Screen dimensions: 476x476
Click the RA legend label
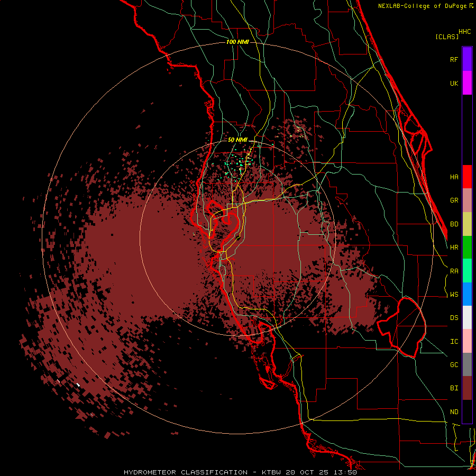pos(454,271)
